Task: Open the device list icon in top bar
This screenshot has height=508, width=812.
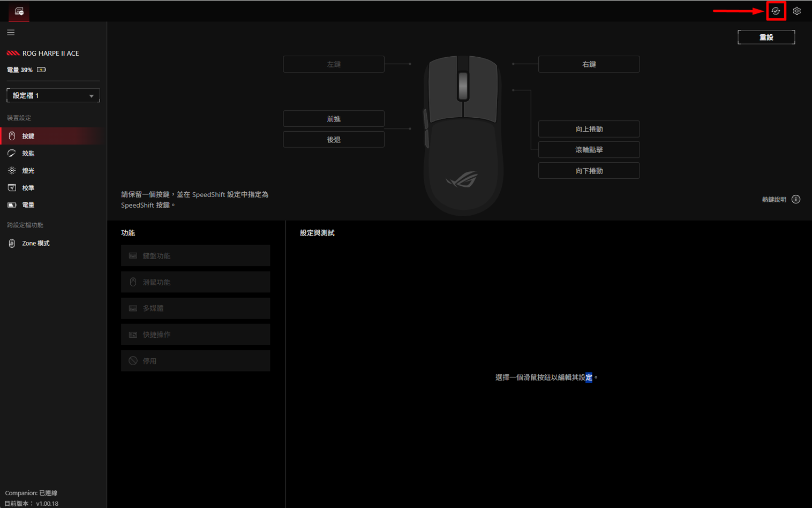Action: [x=19, y=11]
